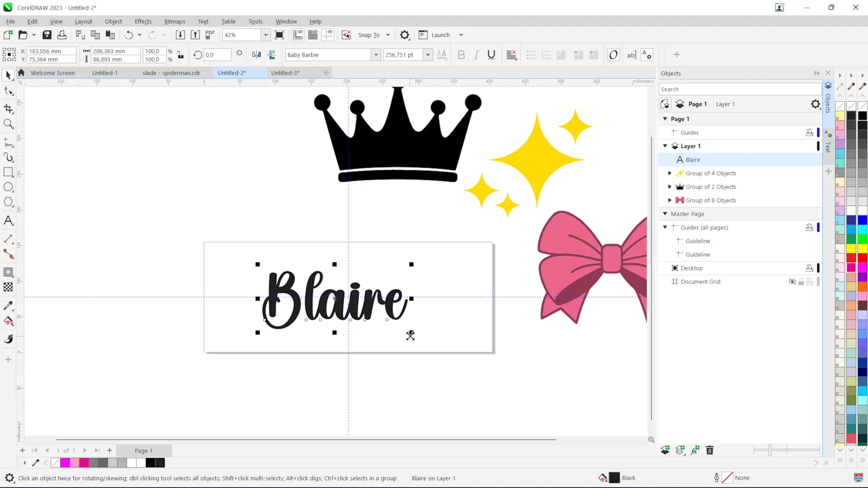Image resolution: width=868 pixels, height=488 pixels.
Task: Select the Ellipse tool
Action: [x=8, y=187]
